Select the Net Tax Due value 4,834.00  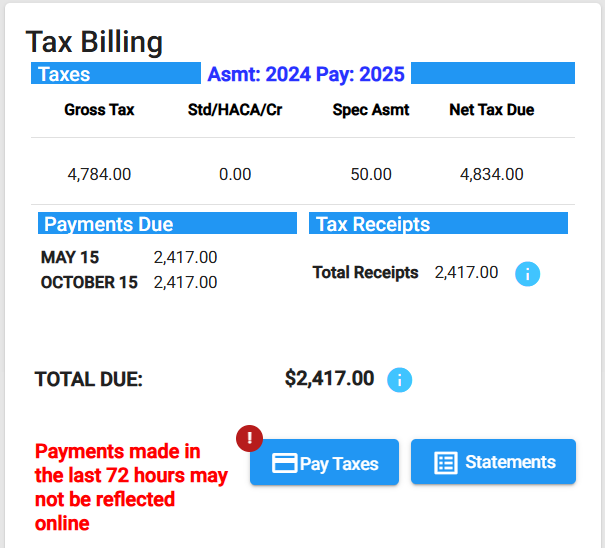click(x=492, y=174)
